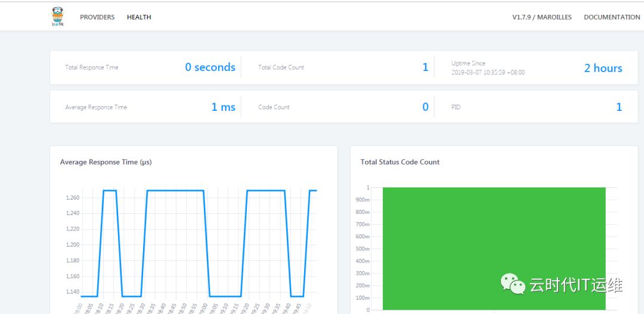This screenshot has width=644, height=314.
Task: Click the Total Response Time value
Action: point(210,67)
